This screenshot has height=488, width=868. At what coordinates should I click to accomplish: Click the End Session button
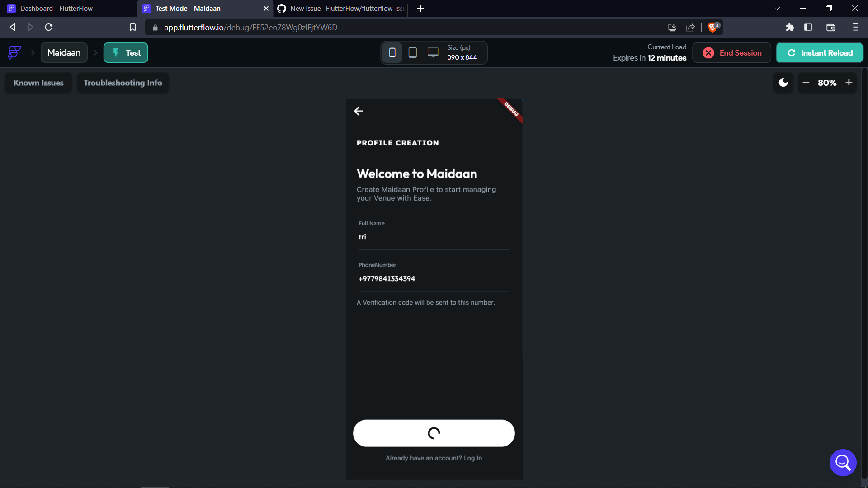point(731,52)
